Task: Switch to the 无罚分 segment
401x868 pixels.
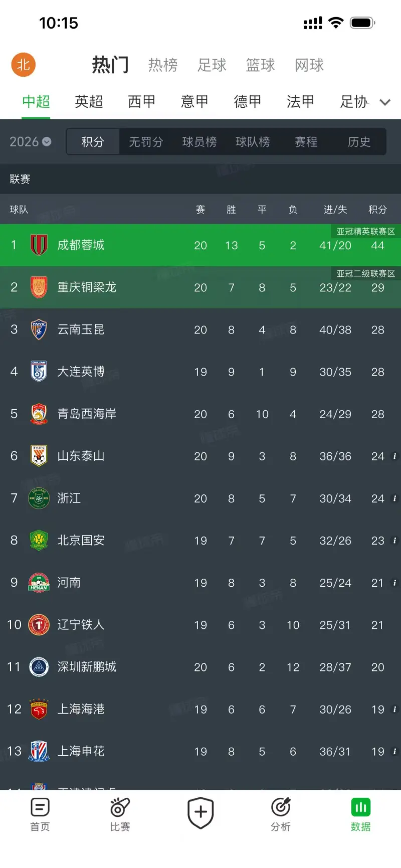Action: pyautogui.click(x=146, y=142)
